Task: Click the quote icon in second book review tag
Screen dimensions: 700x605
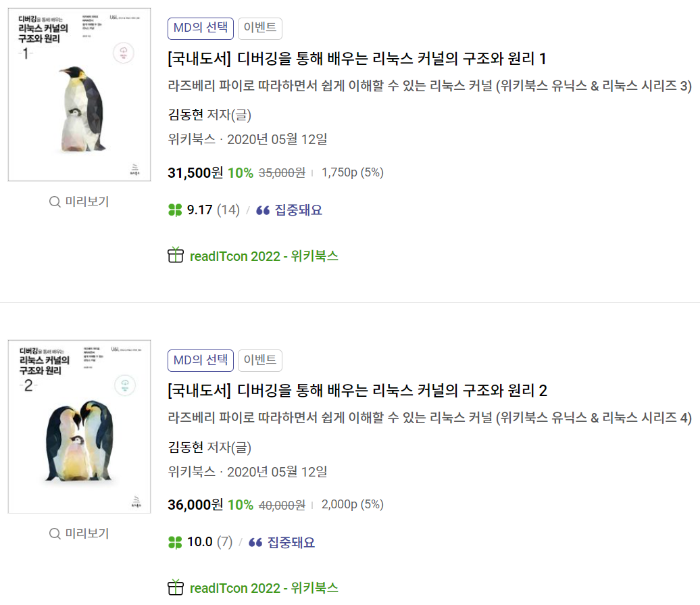Action: [255, 543]
